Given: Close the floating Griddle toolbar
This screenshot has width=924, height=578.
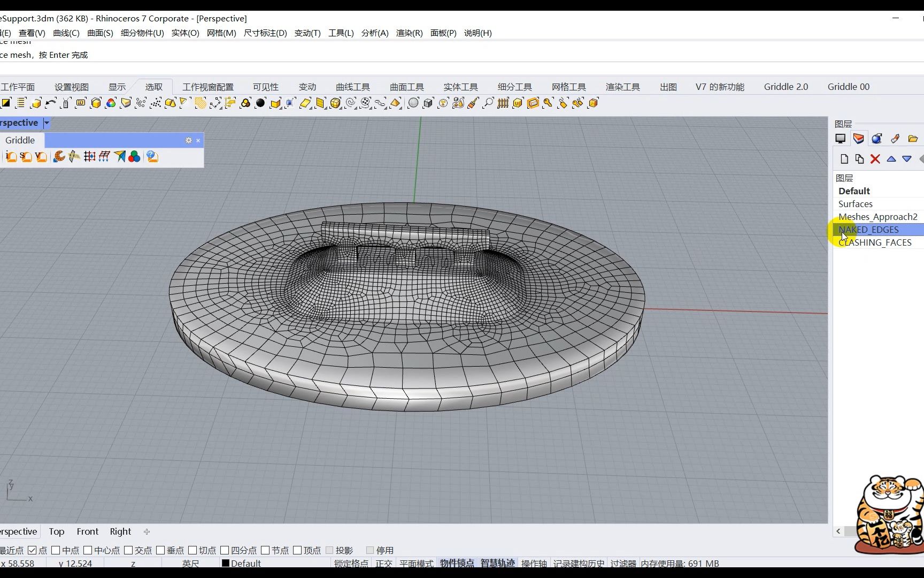Looking at the screenshot, I should [198, 140].
